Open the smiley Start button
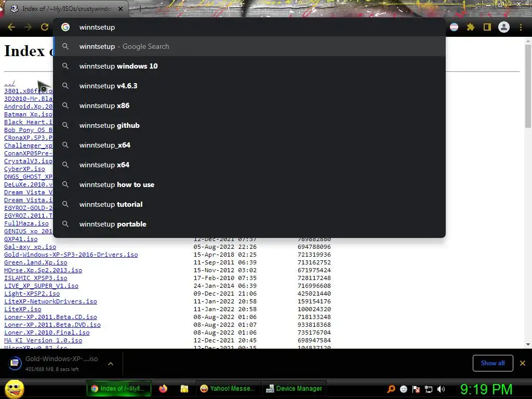The width and height of the screenshot is (532, 399). [x=14, y=389]
